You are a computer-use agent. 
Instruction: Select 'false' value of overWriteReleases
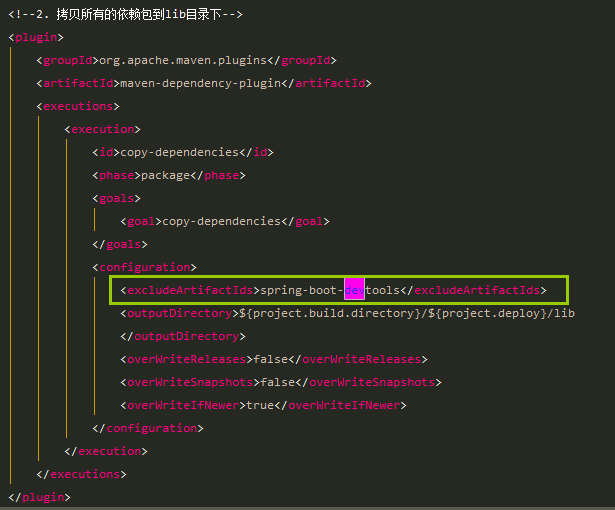[270, 359]
